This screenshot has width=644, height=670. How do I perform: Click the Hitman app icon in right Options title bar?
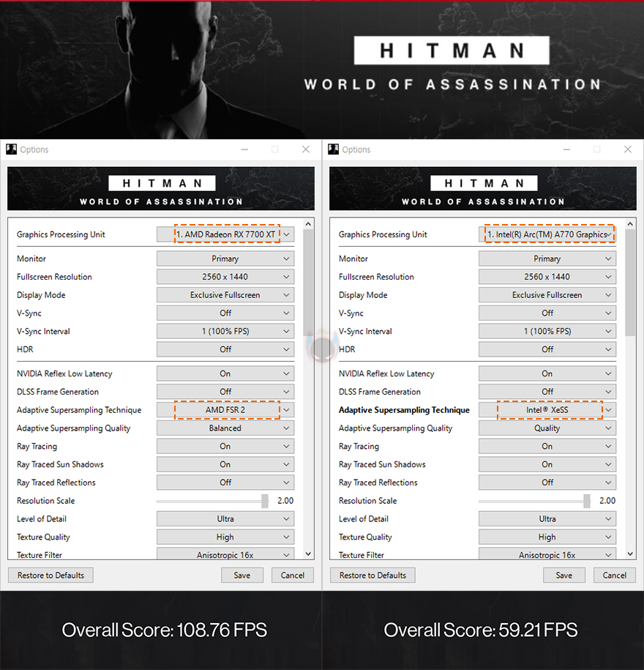coord(334,149)
